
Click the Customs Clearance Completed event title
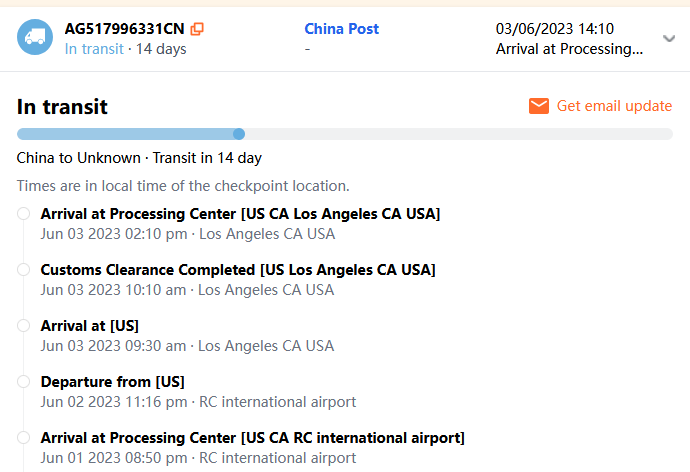click(x=237, y=270)
